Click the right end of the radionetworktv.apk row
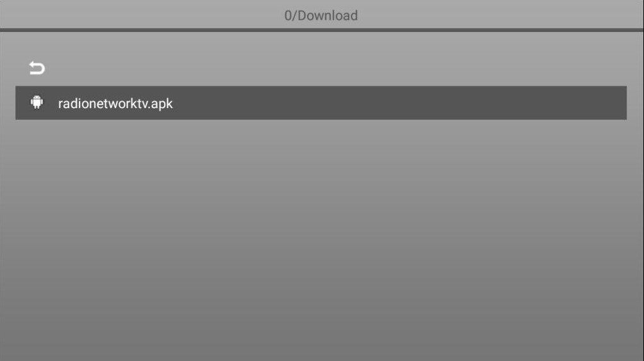This screenshot has width=644, height=361. pyautogui.click(x=608, y=103)
